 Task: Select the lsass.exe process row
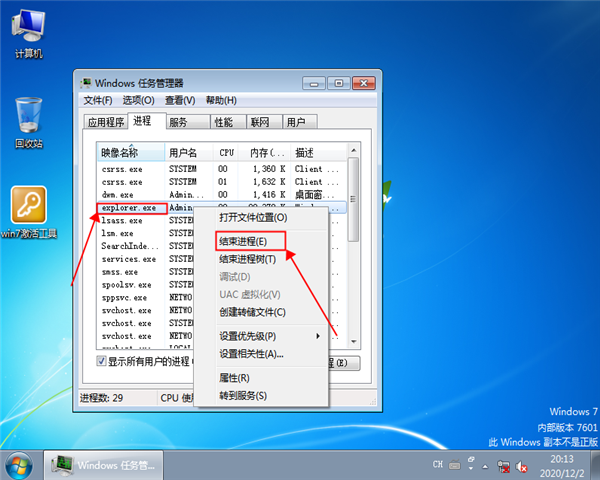[x=121, y=220]
